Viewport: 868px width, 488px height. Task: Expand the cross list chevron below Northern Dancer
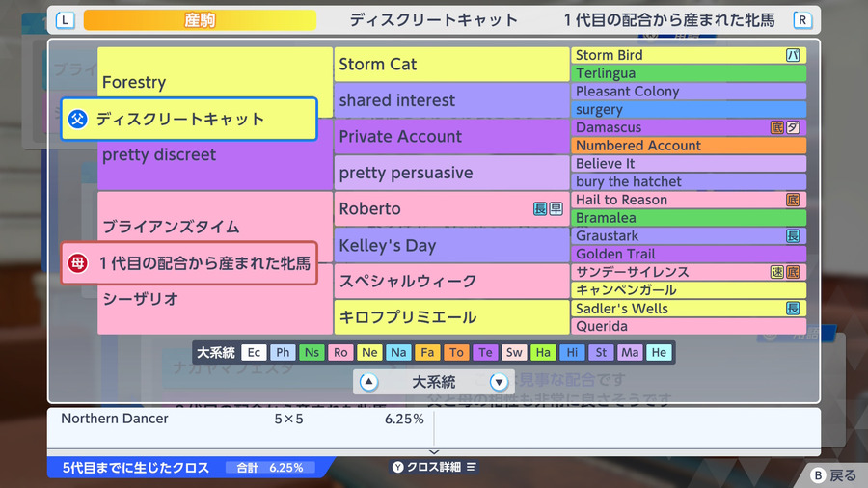click(x=434, y=452)
